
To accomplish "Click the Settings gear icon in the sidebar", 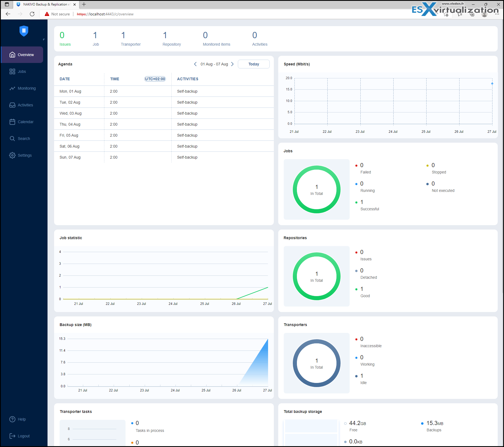I will tap(12, 155).
